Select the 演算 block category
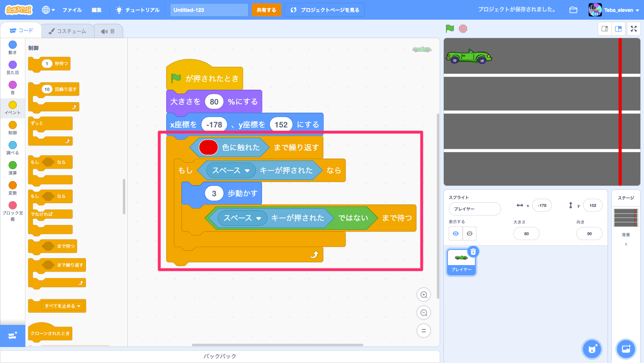644x363 pixels. pyautogui.click(x=13, y=168)
